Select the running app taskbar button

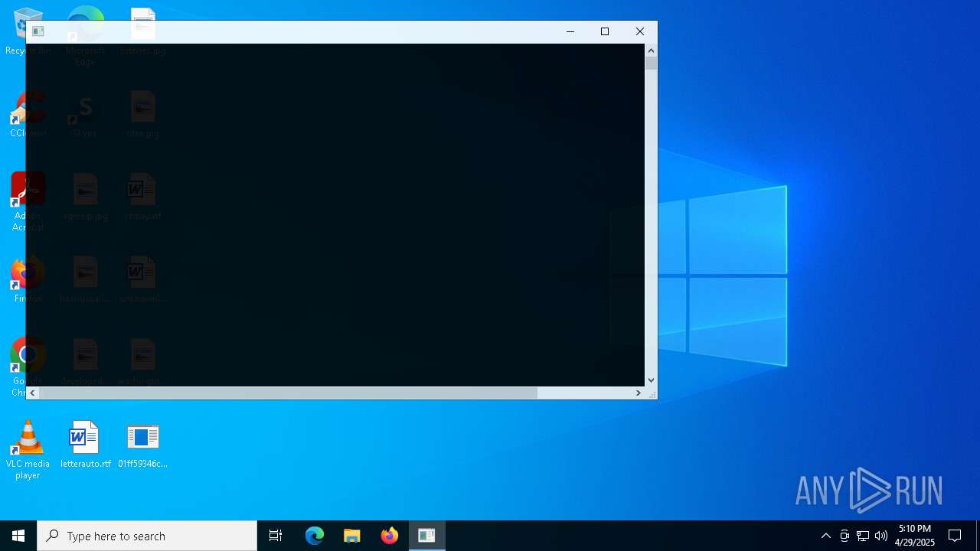click(x=426, y=536)
